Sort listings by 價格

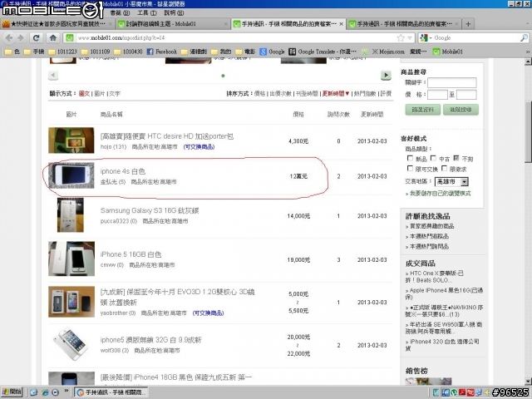point(259,93)
